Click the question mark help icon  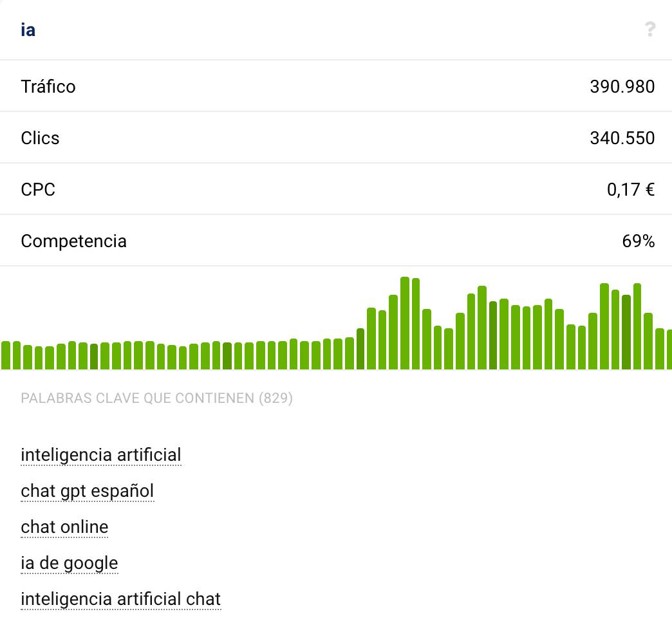(649, 30)
